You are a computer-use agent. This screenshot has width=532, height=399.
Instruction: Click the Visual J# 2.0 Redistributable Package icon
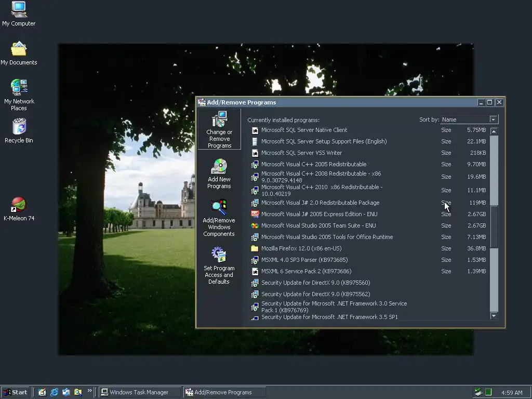coord(255,203)
